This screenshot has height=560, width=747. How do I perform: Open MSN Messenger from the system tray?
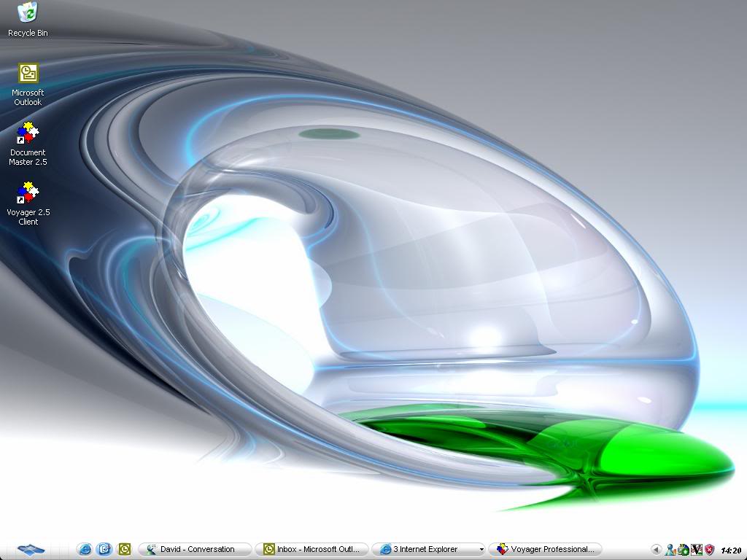(x=670, y=549)
